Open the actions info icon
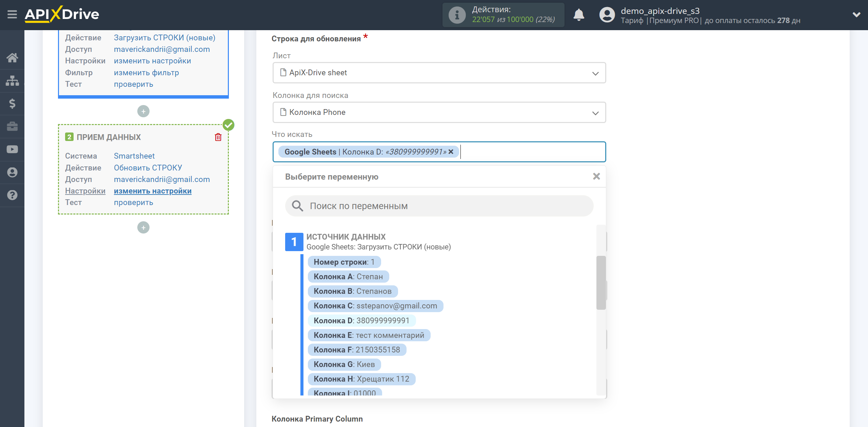868x427 pixels. (457, 15)
